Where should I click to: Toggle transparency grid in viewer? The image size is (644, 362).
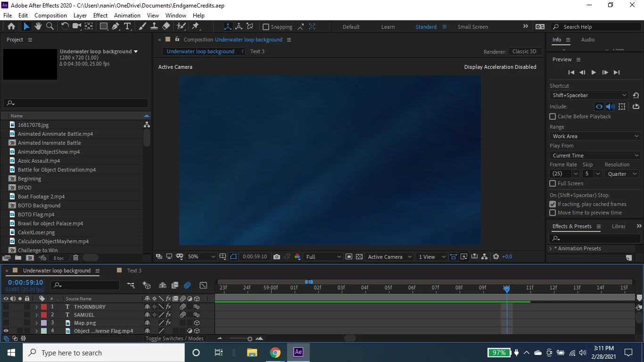tap(359, 257)
